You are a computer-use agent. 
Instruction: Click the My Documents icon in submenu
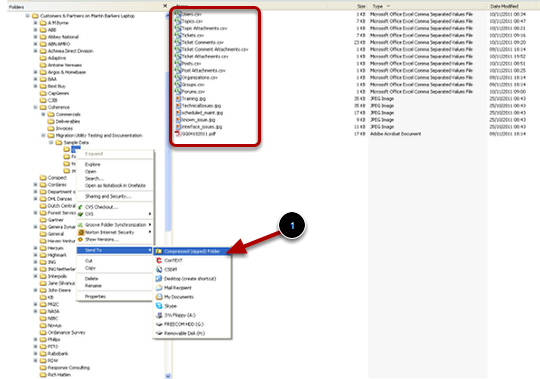click(159, 297)
